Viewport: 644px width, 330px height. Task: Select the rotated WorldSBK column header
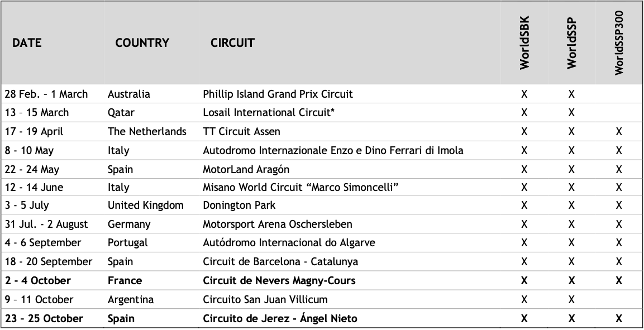pos(524,44)
